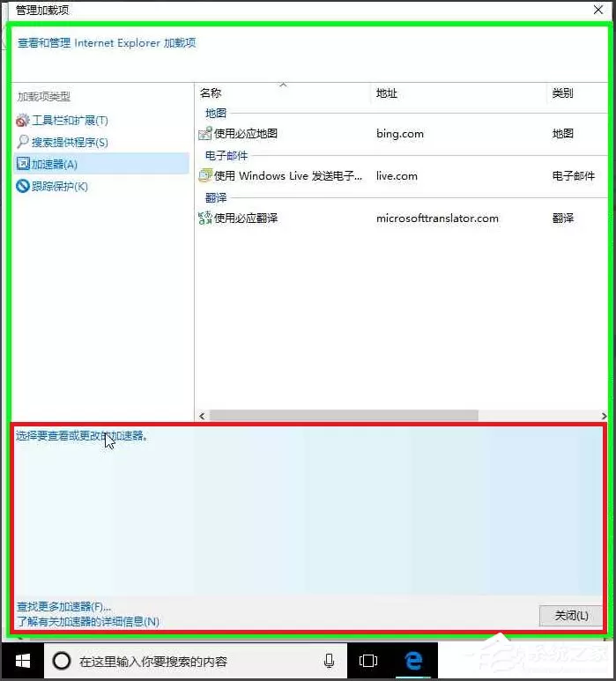Screen dimensions: 616x681
Task: Collapse the 地图 group header
Action: pos(216,114)
